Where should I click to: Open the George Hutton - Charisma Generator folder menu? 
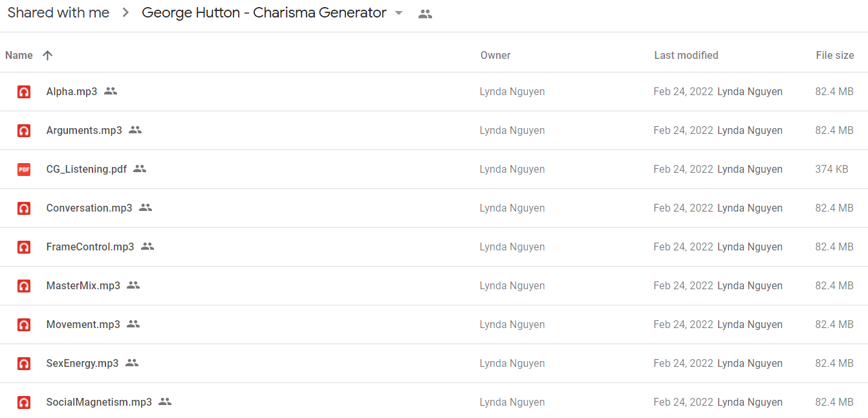264,13
